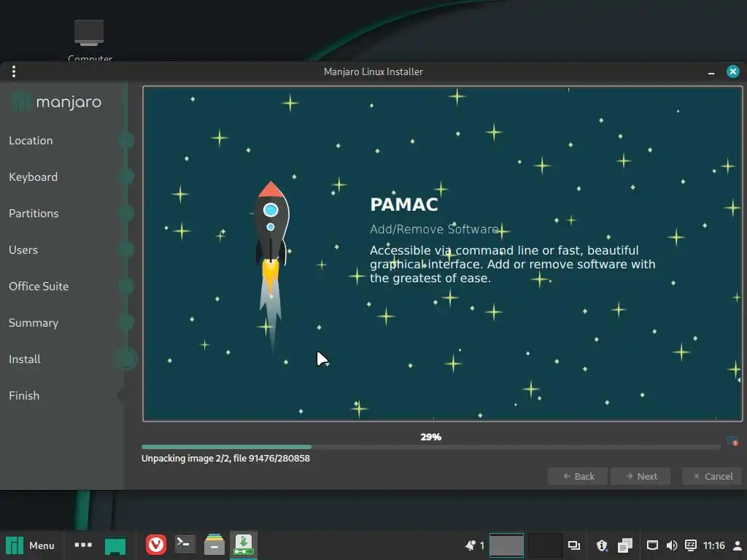Viewport: 747px width, 560px height.
Task: Toggle the install log icon beside progress bar
Action: (732, 441)
